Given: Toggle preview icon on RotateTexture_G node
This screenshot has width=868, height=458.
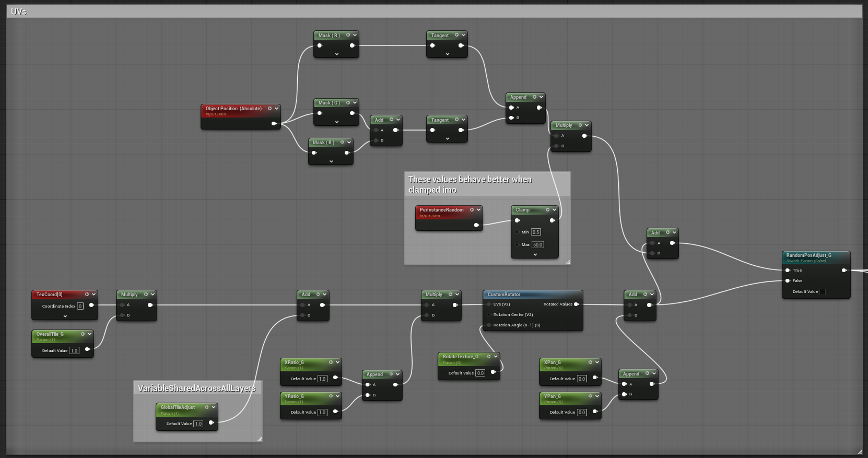Looking at the screenshot, I should (x=489, y=357).
